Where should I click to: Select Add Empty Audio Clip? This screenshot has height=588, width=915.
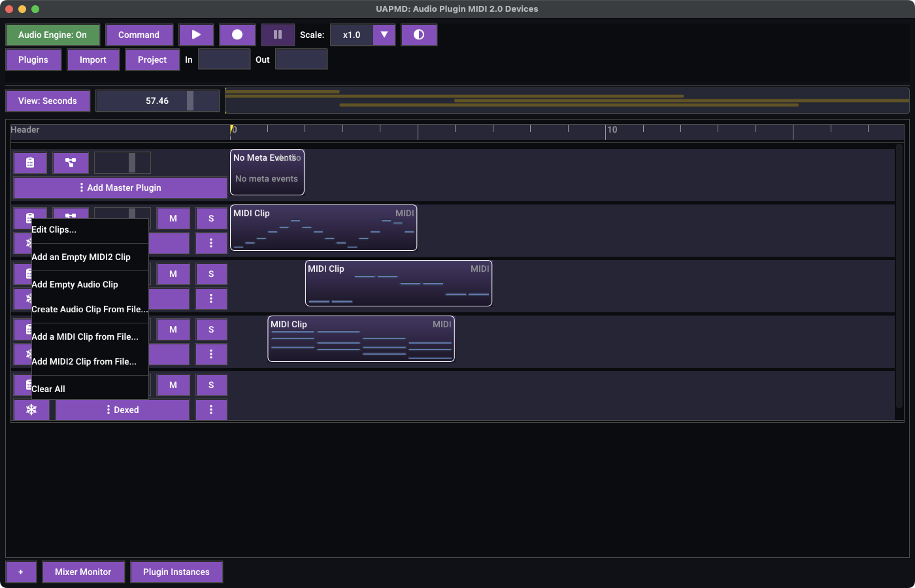(x=90, y=284)
